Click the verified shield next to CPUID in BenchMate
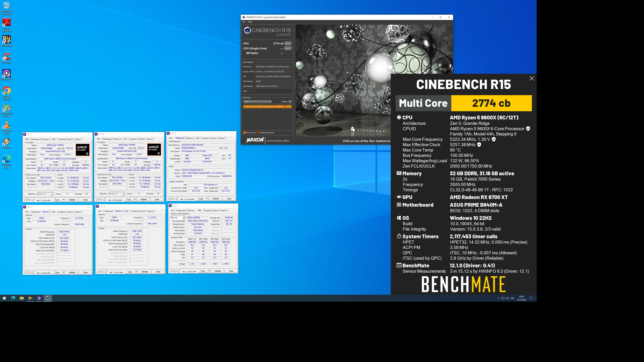Viewport: 644px width, 362px height. (x=528, y=129)
